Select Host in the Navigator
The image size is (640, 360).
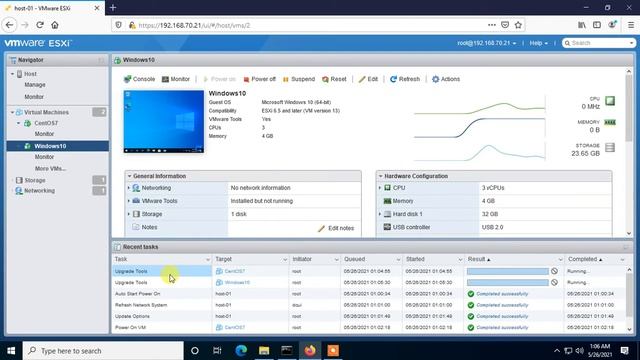[30, 74]
